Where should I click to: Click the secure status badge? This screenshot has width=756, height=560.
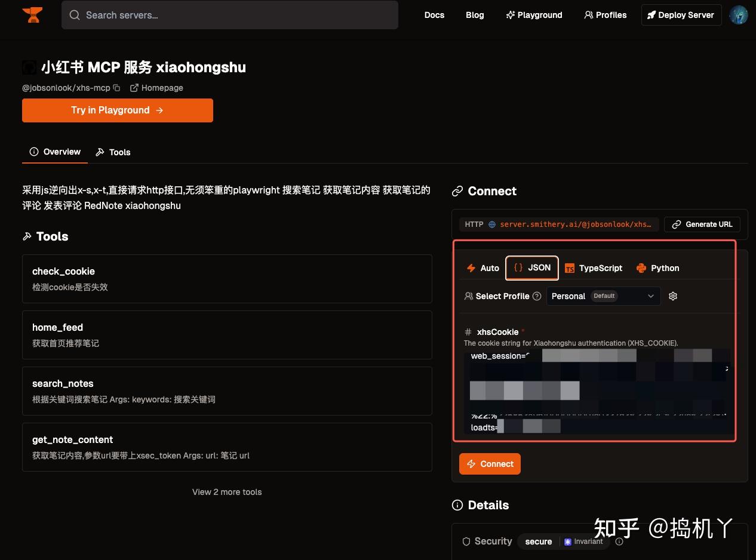tap(539, 541)
